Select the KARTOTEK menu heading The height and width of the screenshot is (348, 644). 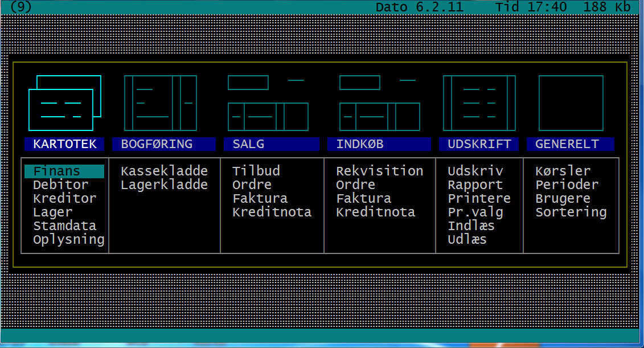(64, 144)
